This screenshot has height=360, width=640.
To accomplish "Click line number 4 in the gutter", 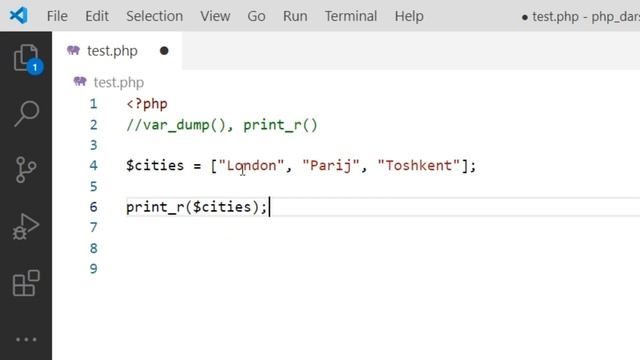I will tap(93, 165).
